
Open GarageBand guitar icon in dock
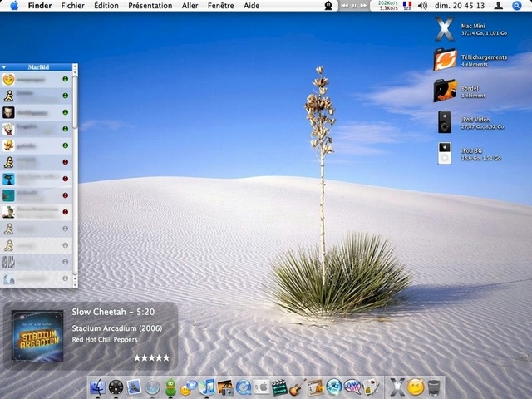(x=298, y=387)
